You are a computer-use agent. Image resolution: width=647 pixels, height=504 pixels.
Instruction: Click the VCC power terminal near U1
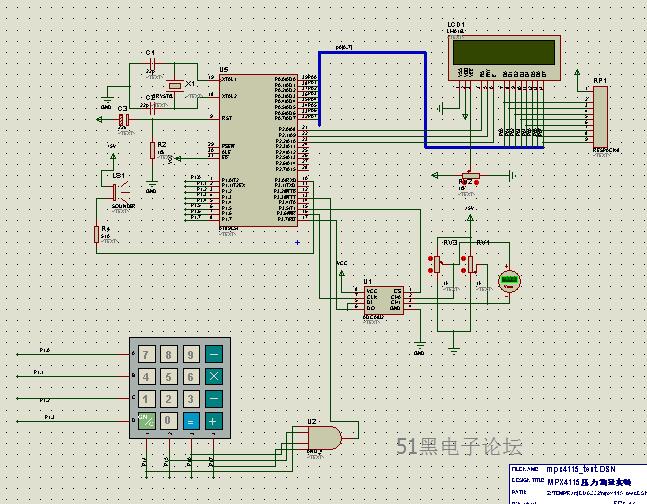click(342, 273)
